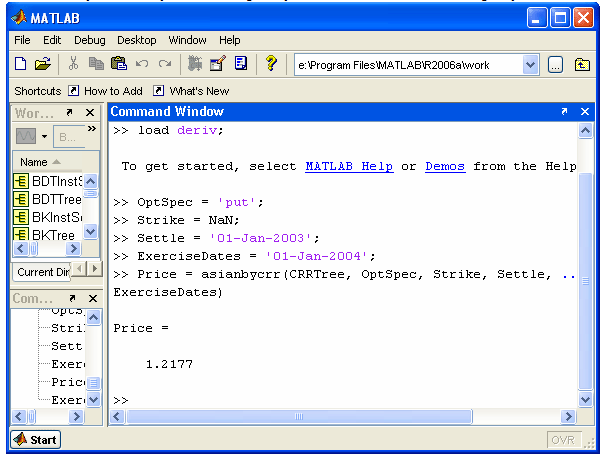
Task: Copy using the toolbar copy icon
Action: tap(96, 64)
